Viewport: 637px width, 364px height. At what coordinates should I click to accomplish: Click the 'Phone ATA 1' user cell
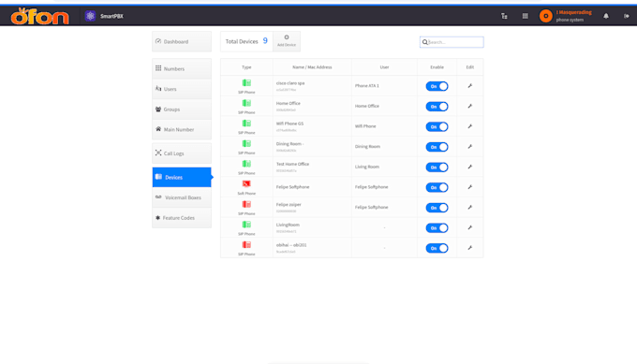(x=367, y=86)
